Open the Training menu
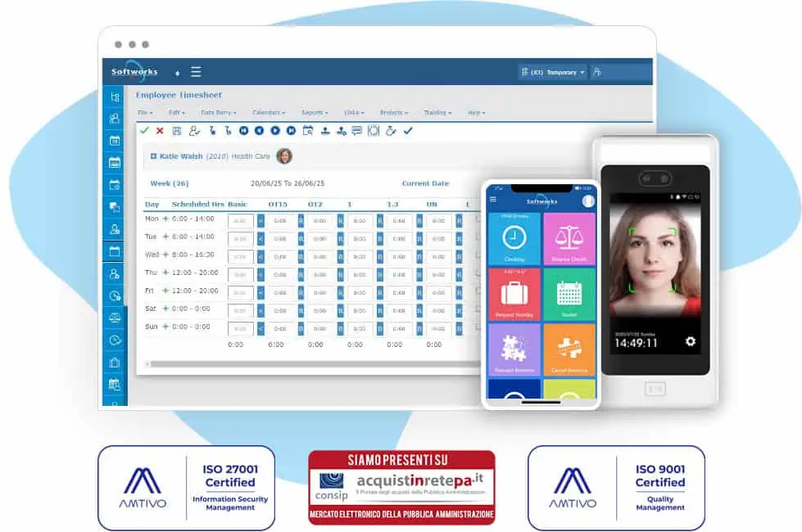The height and width of the screenshot is (532, 802). tap(437, 112)
